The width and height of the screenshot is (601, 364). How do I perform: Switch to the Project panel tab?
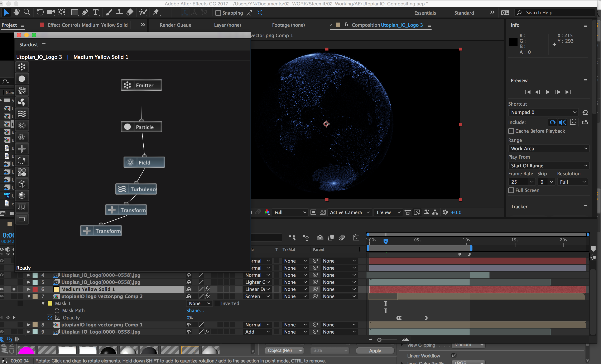(9, 25)
